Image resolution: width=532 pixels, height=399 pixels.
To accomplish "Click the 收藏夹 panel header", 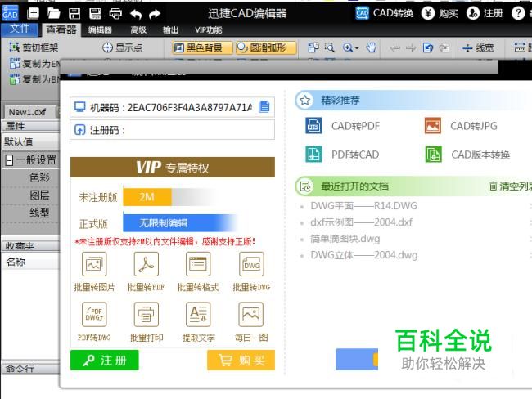I will pos(30,246).
